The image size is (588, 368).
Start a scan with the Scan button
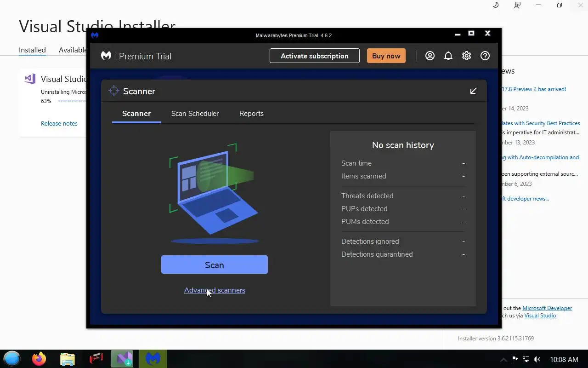[215, 264]
